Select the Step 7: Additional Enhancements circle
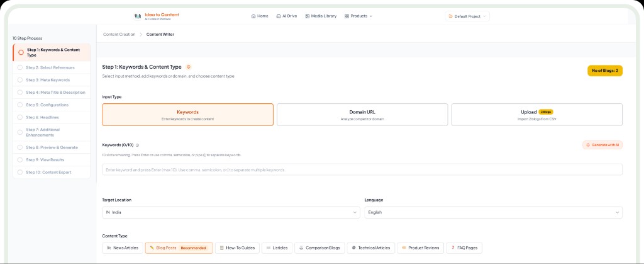The height and width of the screenshot is (264, 644). coord(20,132)
